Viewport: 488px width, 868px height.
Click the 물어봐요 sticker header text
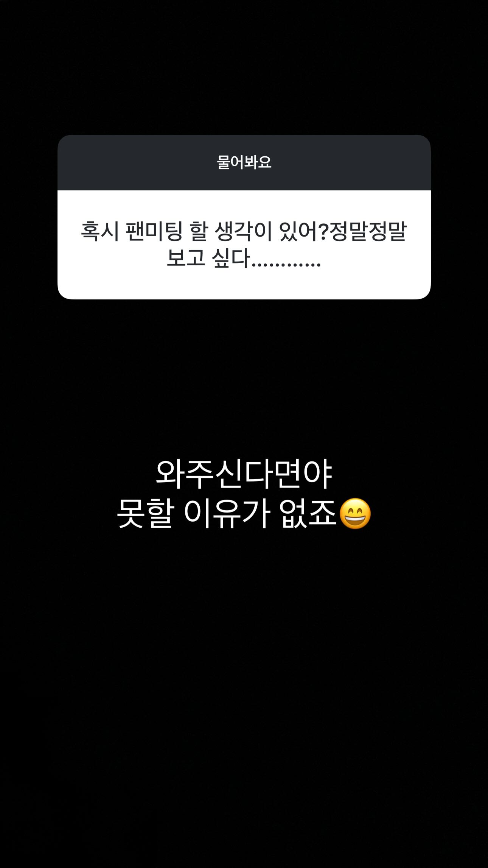[244, 162]
